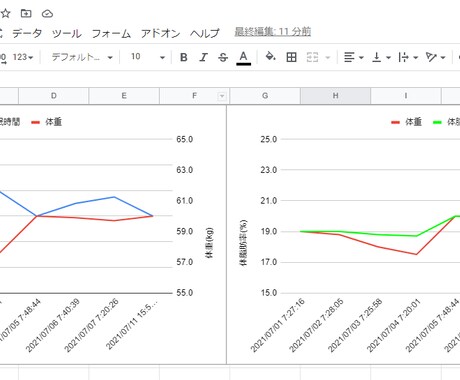Open column F header dropdown arrow
460x380 pixels.
pos(222,96)
